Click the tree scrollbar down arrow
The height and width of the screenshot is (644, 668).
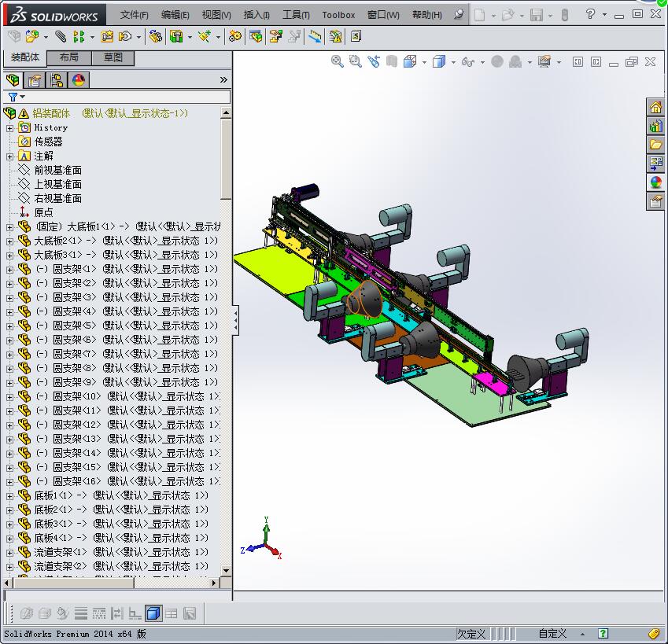tap(226, 570)
